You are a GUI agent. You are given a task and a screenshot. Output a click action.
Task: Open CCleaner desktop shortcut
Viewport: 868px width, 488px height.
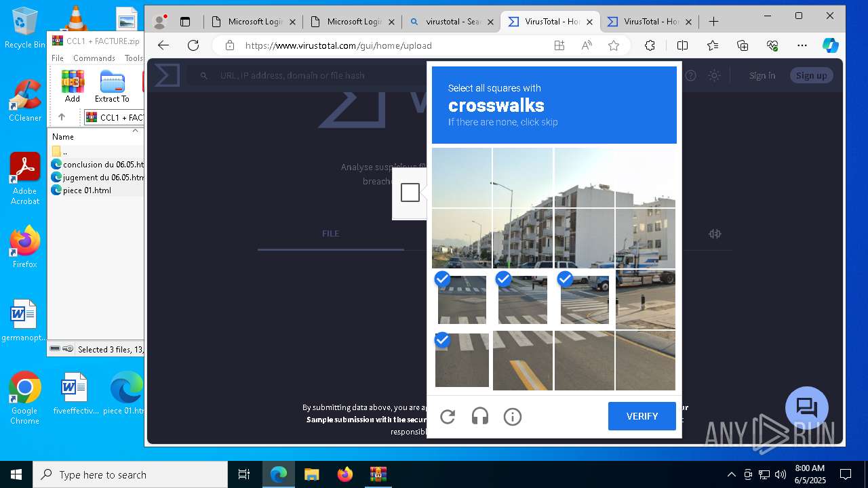pos(25,101)
